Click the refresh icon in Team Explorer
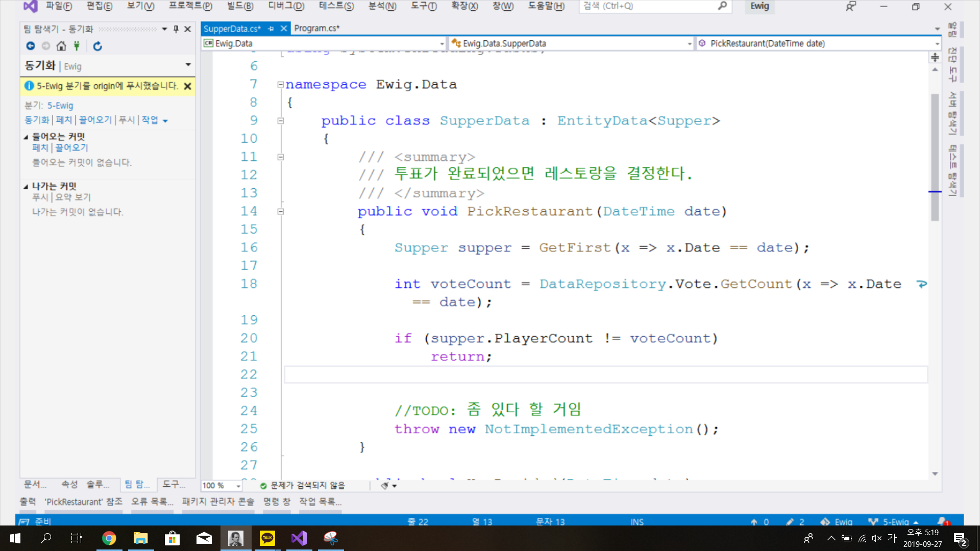The width and height of the screenshot is (980, 551). point(97,46)
